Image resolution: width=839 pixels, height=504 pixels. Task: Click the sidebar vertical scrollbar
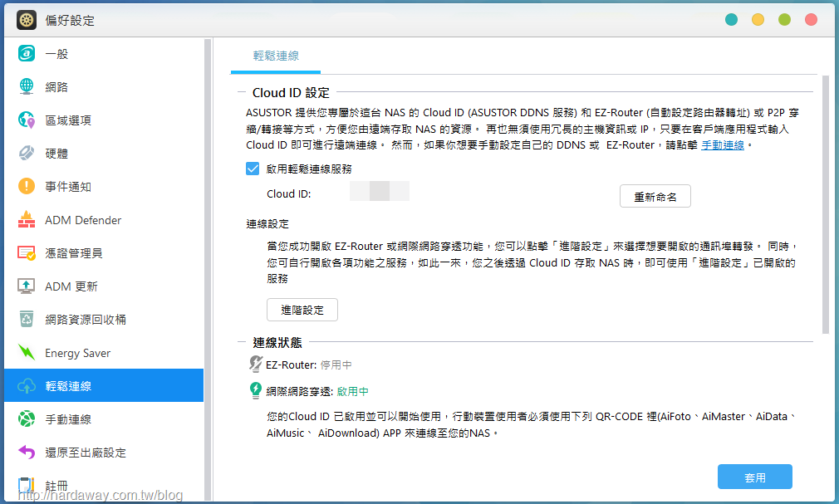pos(208,270)
